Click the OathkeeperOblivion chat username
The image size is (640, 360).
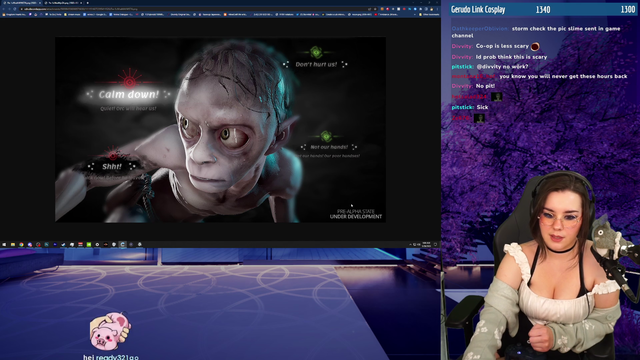tap(480, 29)
